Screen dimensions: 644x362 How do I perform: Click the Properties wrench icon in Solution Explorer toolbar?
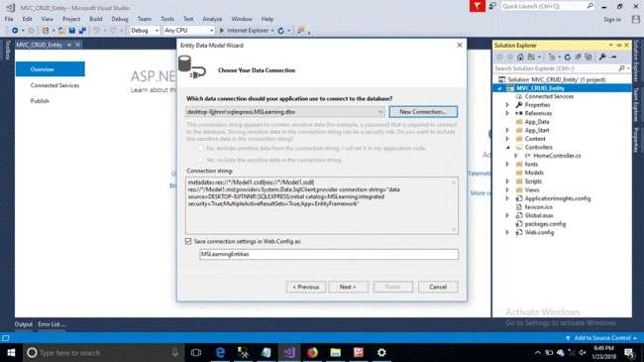pos(602,58)
